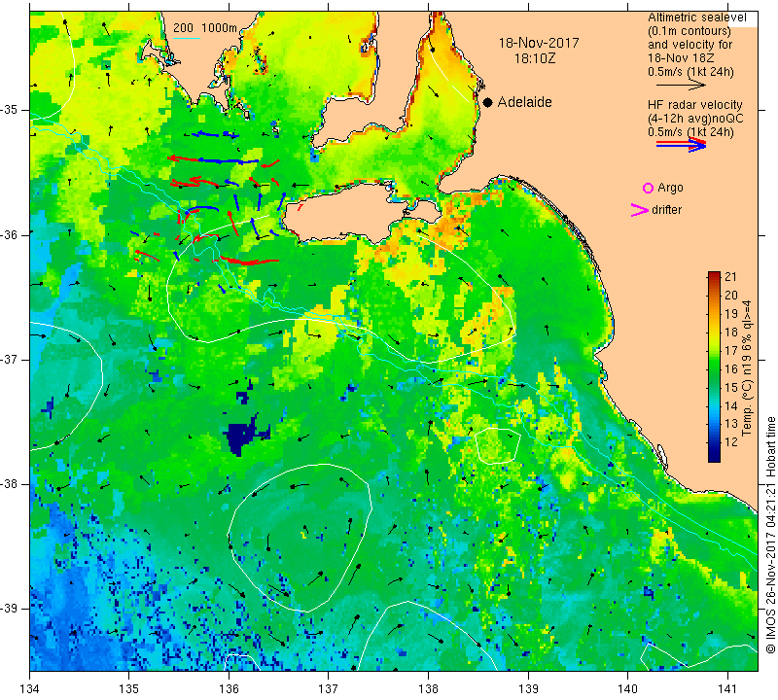
Task: Click the 138 longitude axis label
Action: pos(428,689)
